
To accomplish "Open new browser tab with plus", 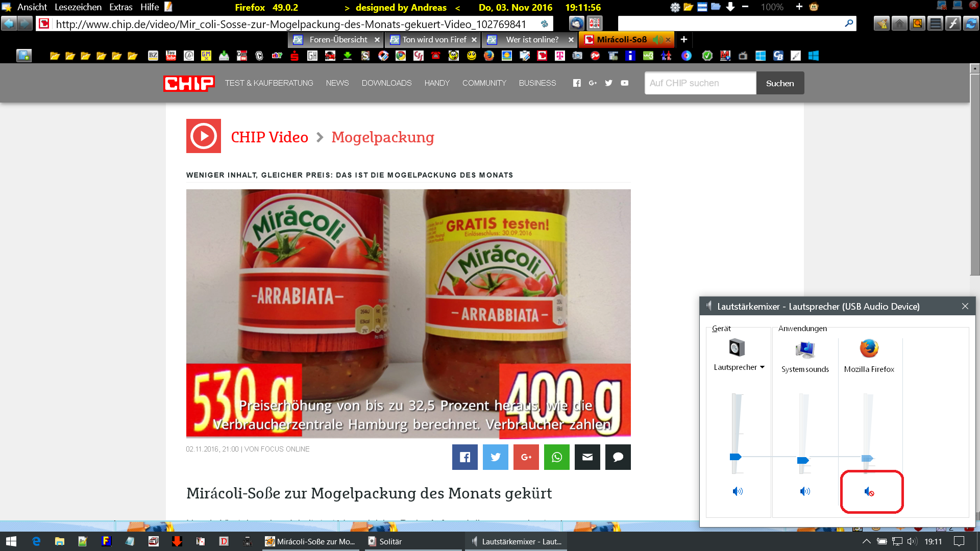I will pos(683,39).
